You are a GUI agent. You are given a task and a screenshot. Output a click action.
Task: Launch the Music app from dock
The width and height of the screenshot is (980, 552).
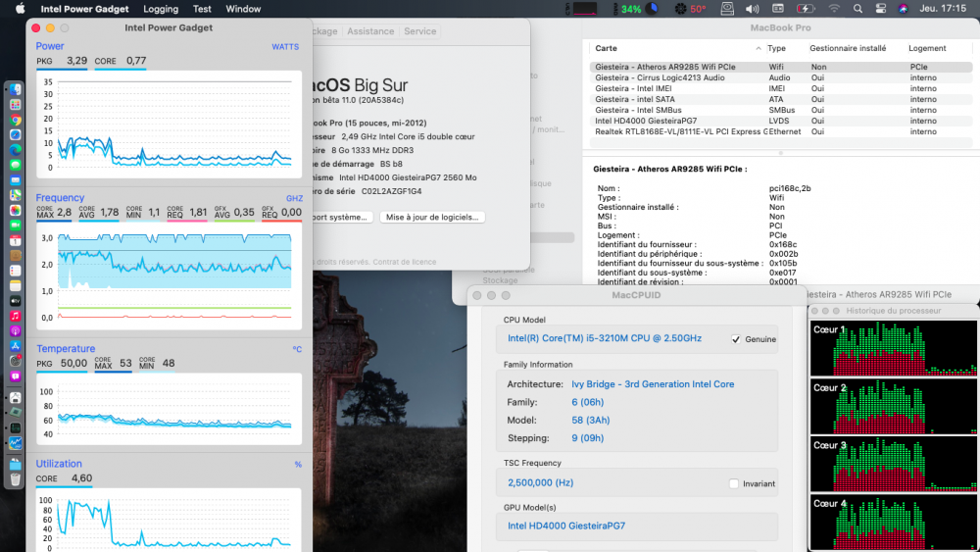click(x=16, y=316)
